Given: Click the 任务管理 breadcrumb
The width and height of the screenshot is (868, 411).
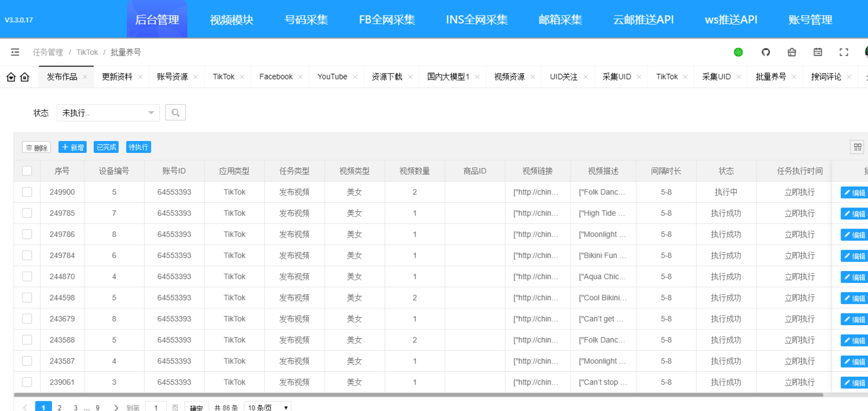Looking at the screenshot, I should pos(48,52).
